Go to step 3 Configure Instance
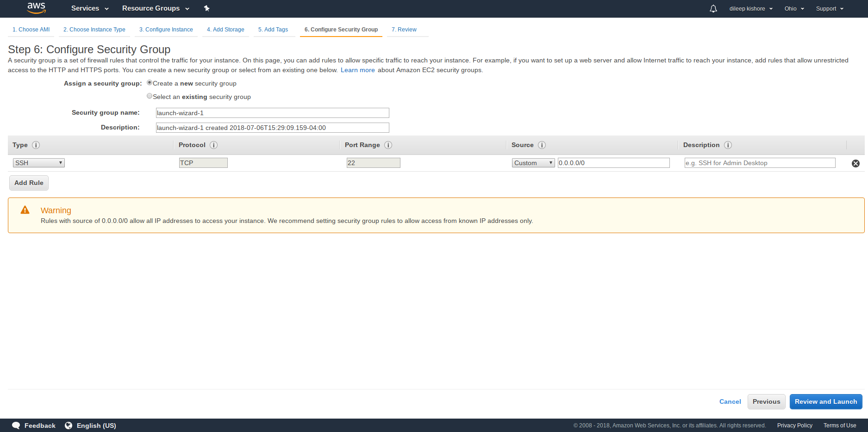This screenshot has width=868, height=432. pos(166,30)
